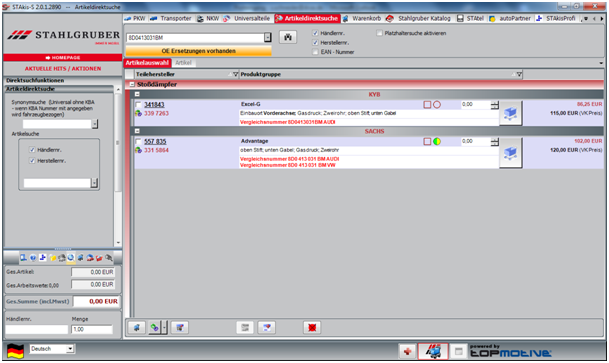Click green-purple link button in article toolbar
The width and height of the screenshot is (609, 363).
(x=155, y=328)
